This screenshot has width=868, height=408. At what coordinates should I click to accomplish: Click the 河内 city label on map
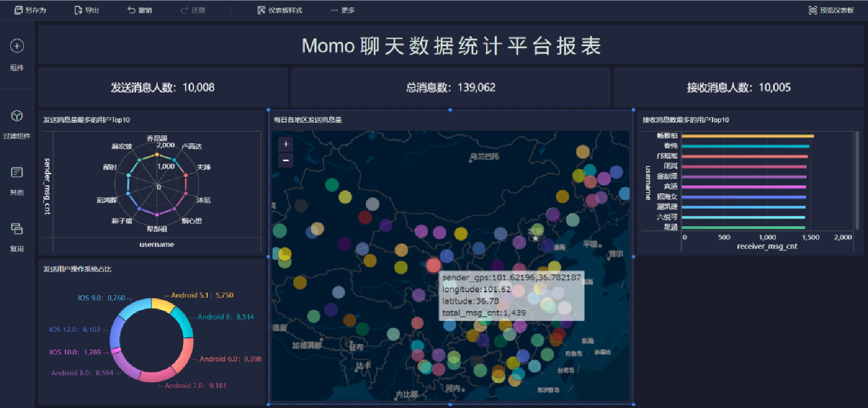pyautogui.click(x=453, y=388)
